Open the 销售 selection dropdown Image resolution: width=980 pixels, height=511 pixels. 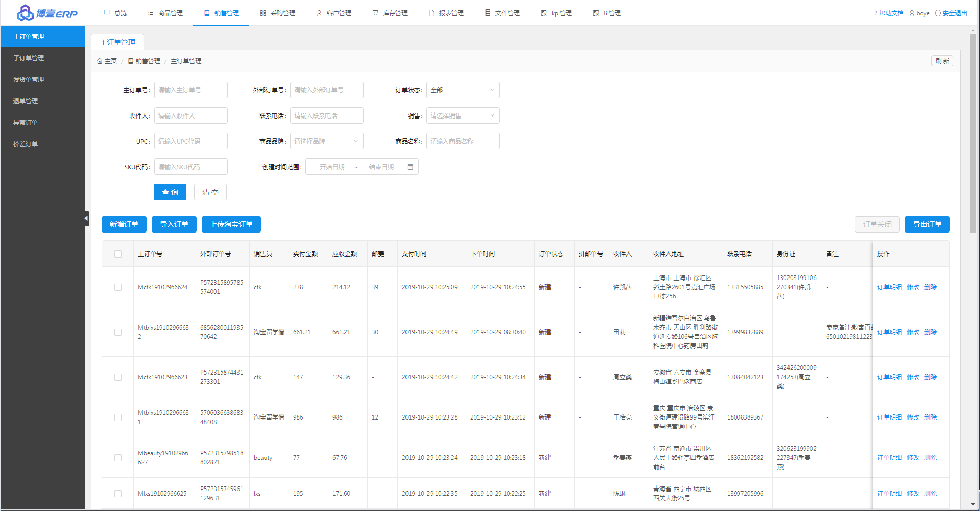pos(463,115)
